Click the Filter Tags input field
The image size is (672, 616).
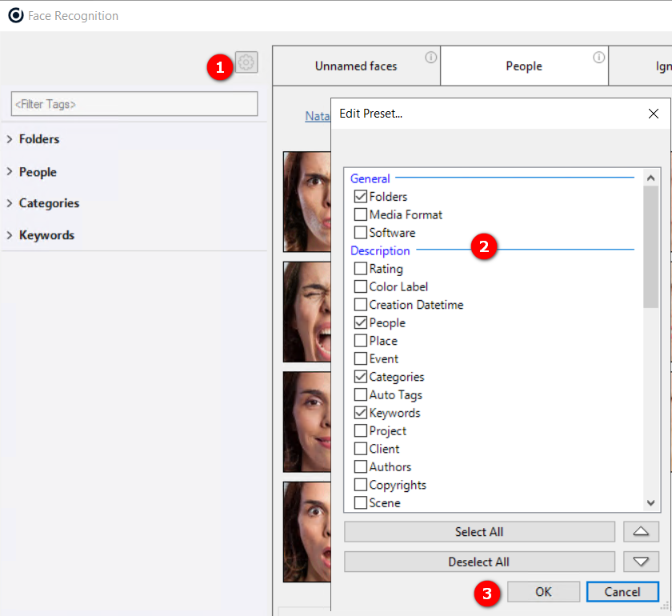[x=134, y=104]
